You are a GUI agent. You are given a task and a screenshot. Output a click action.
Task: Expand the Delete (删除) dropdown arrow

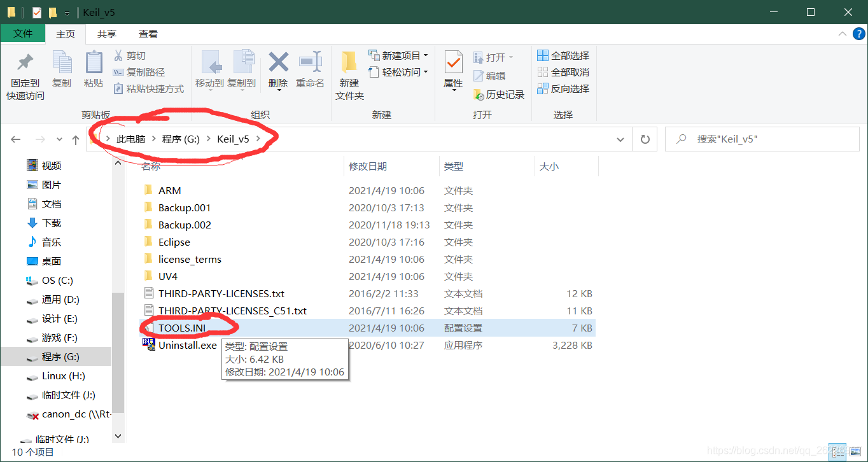279,90
